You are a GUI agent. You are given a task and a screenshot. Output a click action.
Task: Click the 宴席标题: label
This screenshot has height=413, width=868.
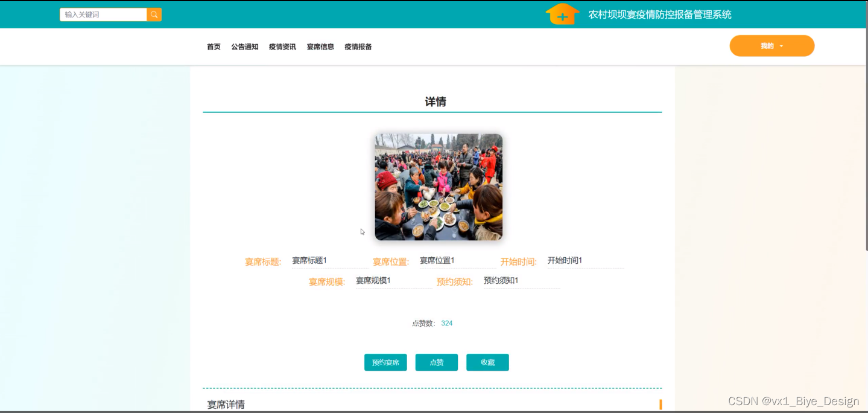263,262
